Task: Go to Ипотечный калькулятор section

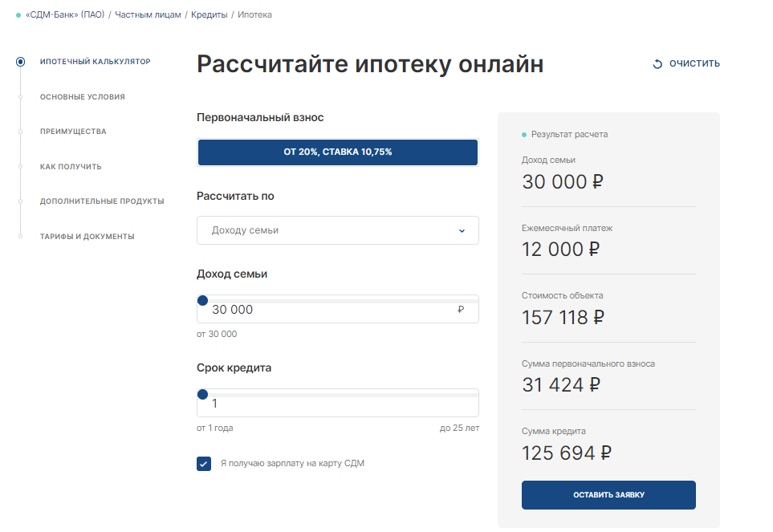Action: coord(95,62)
